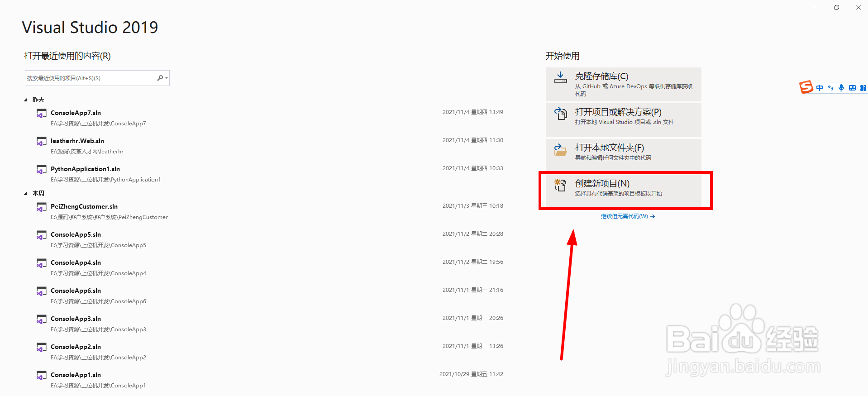868x396 pixels.
Task: Click the clone repository download icon
Action: (x=561, y=77)
